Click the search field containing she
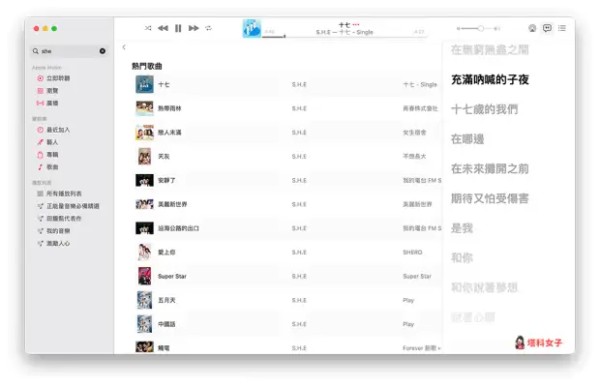 69,51
